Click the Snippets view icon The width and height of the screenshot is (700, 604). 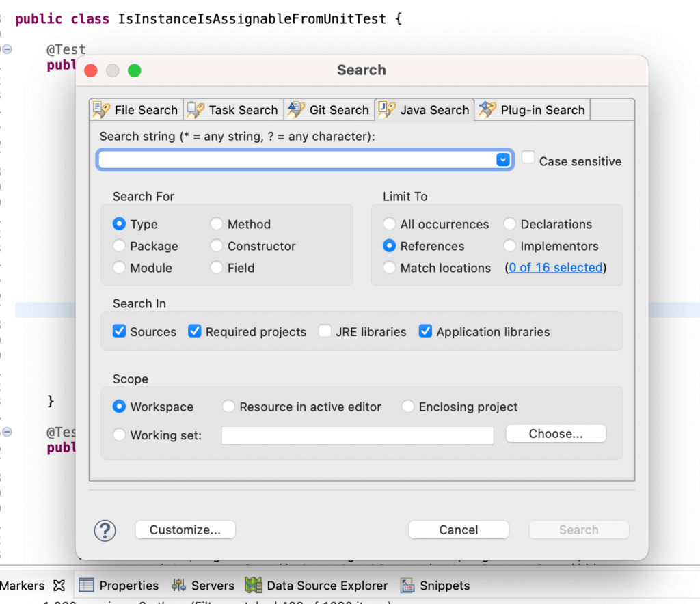[x=408, y=586]
